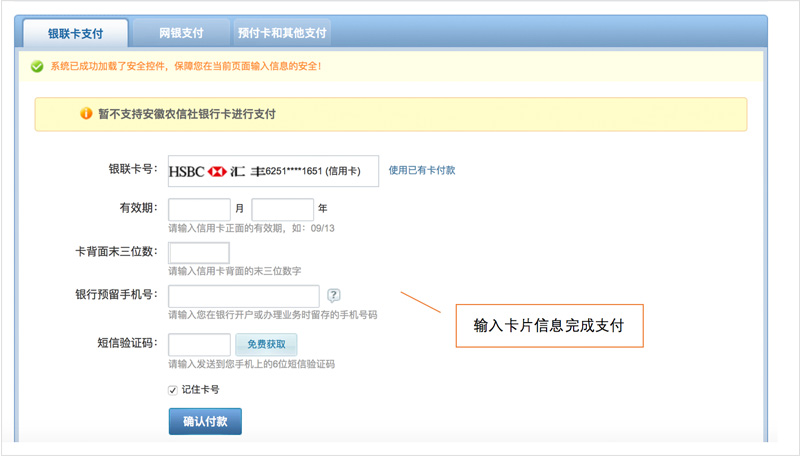800x456 pixels.
Task: Click the text 暂不支持安徽农信社银行卡进行支付
Action: tap(187, 114)
